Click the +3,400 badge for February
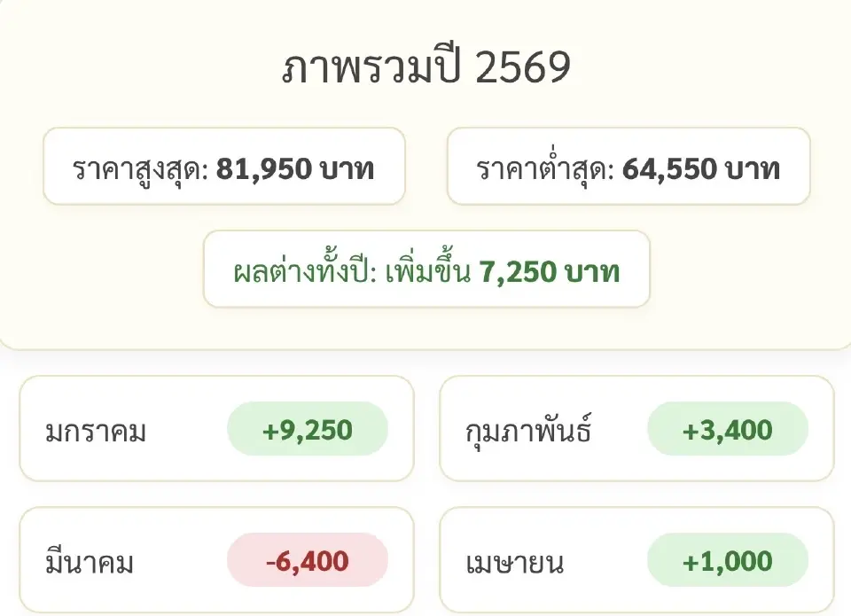Screen dimensions: 851x616 click(x=728, y=429)
